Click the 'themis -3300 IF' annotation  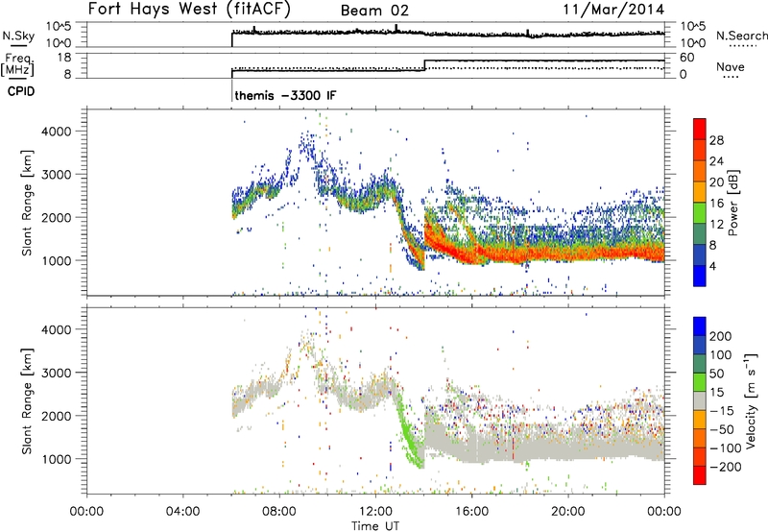(285, 95)
